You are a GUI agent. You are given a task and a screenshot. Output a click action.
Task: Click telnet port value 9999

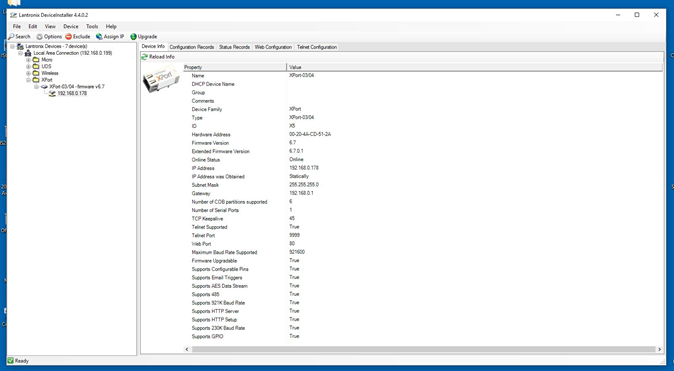tap(294, 236)
